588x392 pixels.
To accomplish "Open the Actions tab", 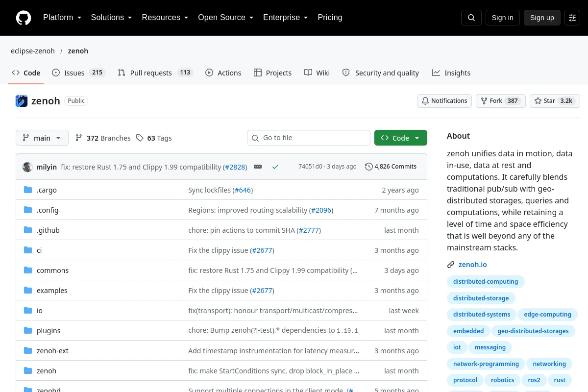I will point(223,73).
